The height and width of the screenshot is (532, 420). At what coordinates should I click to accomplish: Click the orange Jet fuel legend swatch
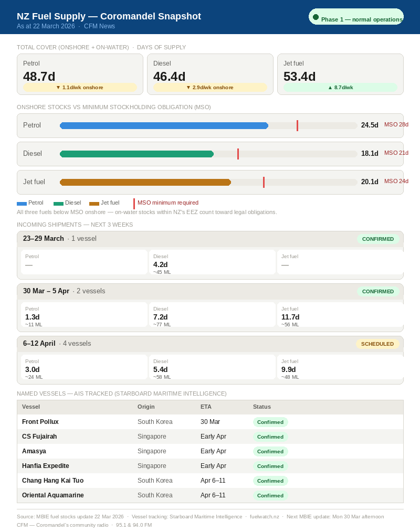pyautogui.click(x=94, y=203)
